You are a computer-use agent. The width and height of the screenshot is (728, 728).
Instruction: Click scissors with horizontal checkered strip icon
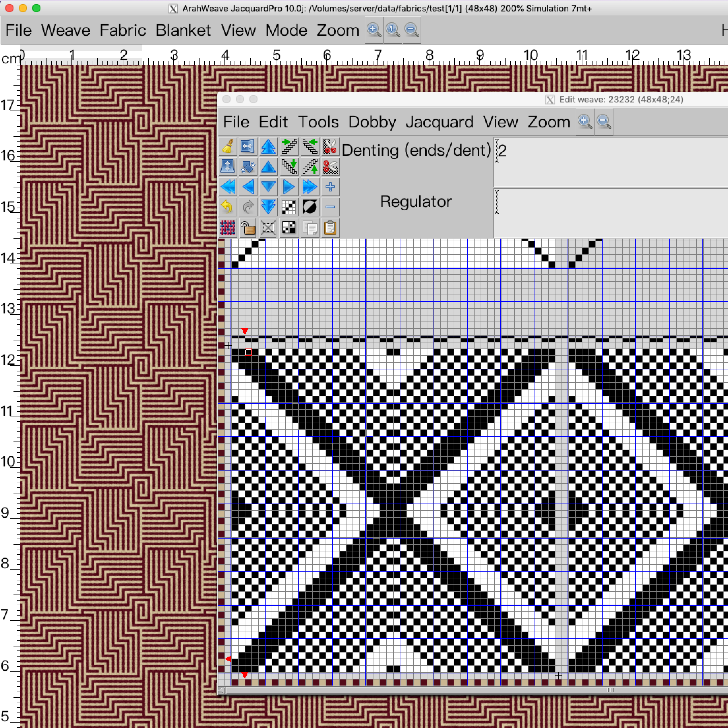pos(330,167)
